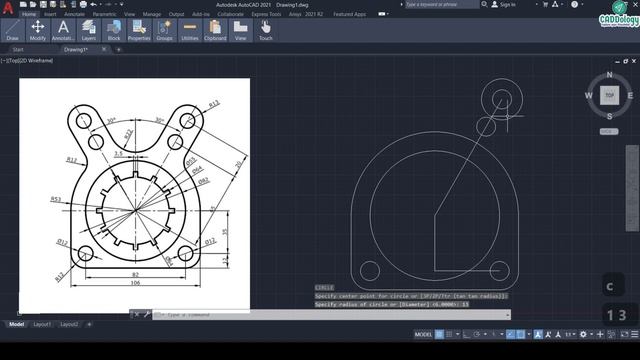
Task: Switch to the Express Tools ribbon tab
Action: [x=266, y=14]
